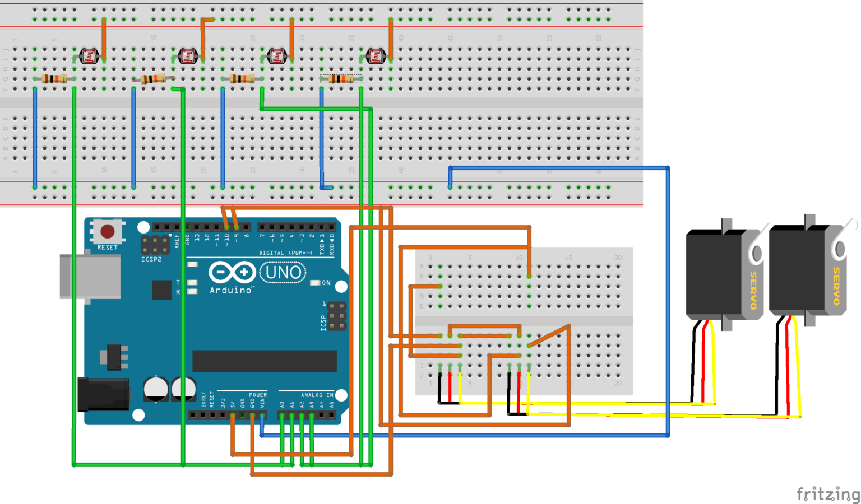
Task: Click the fritzing logo text
Action: [828, 494]
